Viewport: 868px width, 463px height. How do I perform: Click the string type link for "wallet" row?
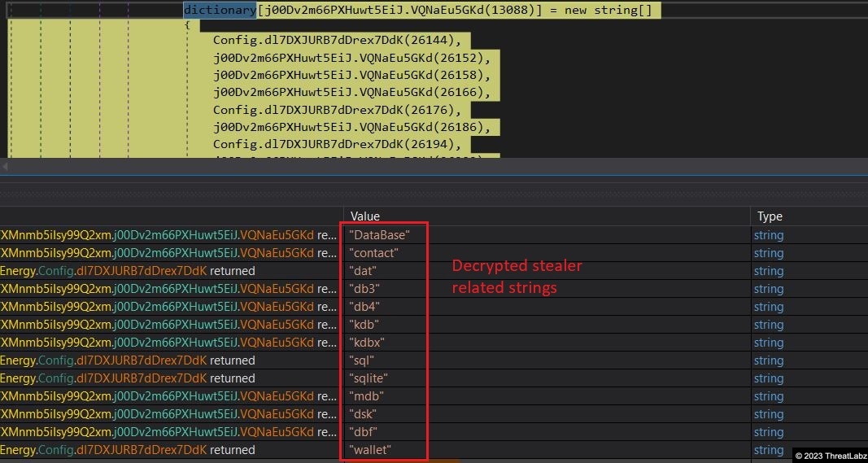769,450
